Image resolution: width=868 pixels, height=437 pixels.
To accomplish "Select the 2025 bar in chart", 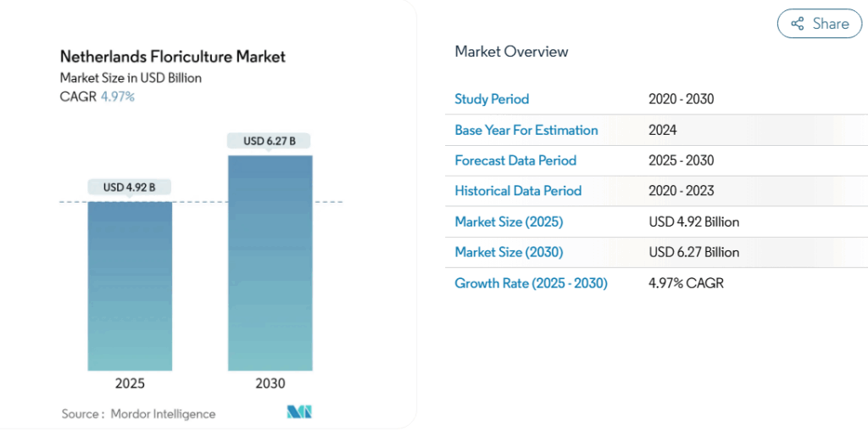I will pyautogui.click(x=130, y=286).
